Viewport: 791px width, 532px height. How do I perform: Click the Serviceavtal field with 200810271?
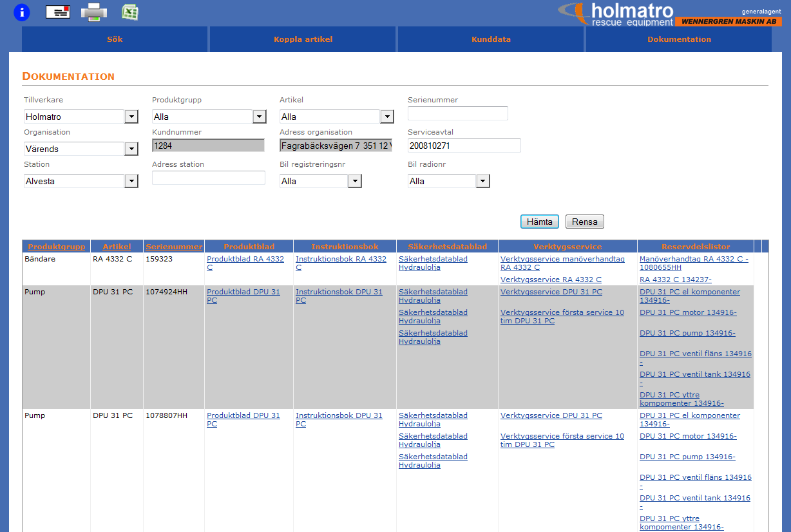pyautogui.click(x=464, y=146)
